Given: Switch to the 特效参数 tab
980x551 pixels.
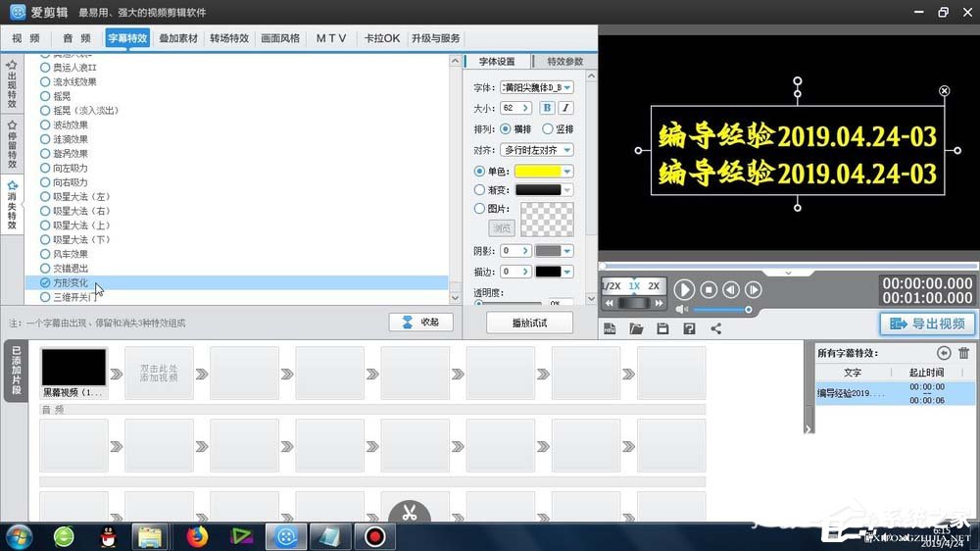Looking at the screenshot, I should coord(565,62).
